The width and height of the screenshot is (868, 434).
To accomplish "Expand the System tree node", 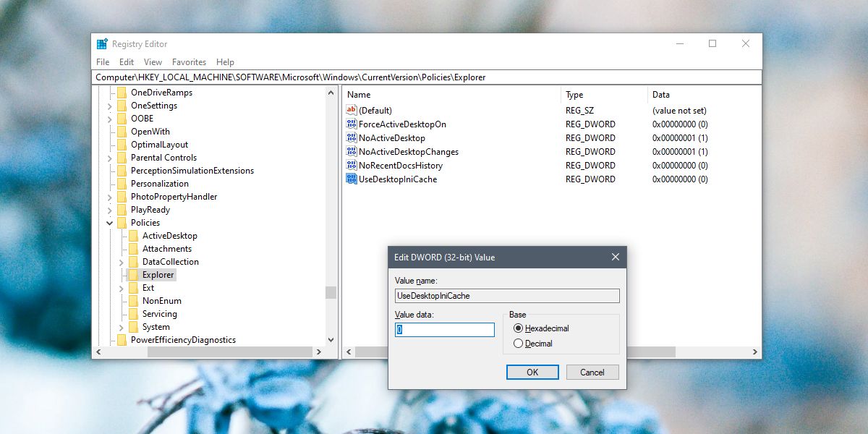I will pyautogui.click(x=122, y=327).
